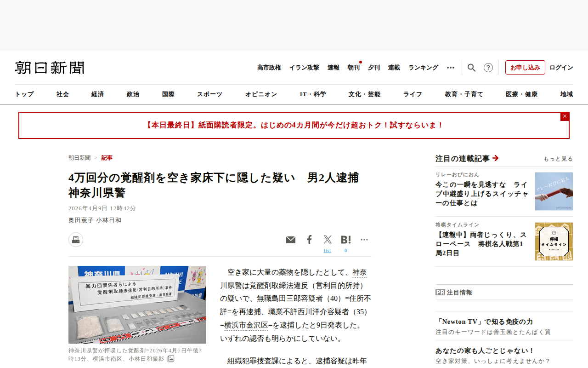This screenshot has width=588, height=368.
Task: Open the あなたの家も人ごとじゃない！ PR link
Action: point(485,351)
